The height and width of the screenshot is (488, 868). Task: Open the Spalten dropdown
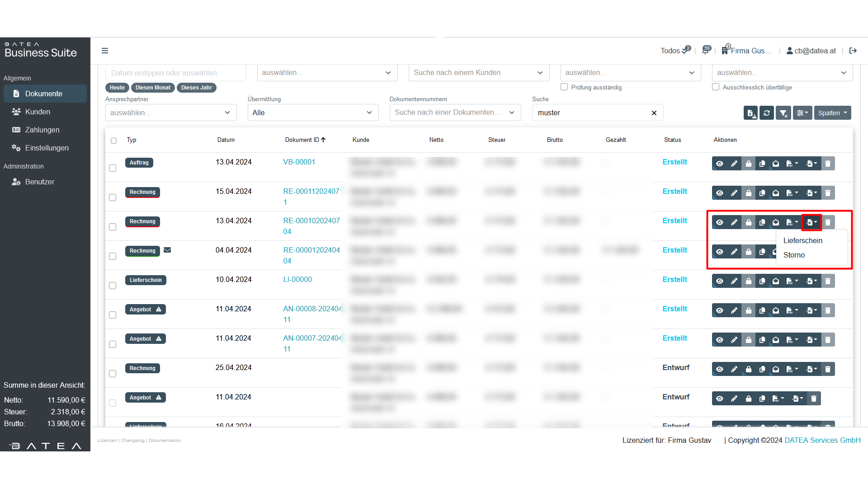[x=833, y=113]
